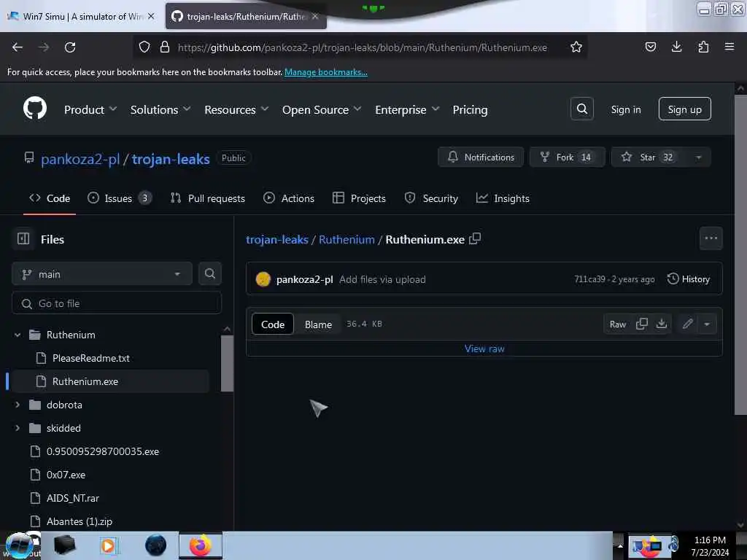747x560 pixels.
Task: Open the extensions puzzle icon
Action: pyautogui.click(x=703, y=47)
